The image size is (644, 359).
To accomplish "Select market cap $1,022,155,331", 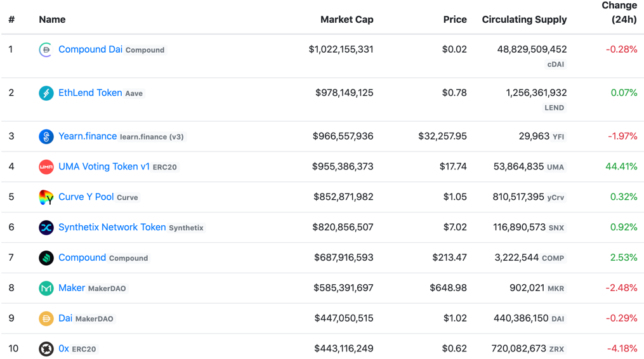I will point(341,49).
